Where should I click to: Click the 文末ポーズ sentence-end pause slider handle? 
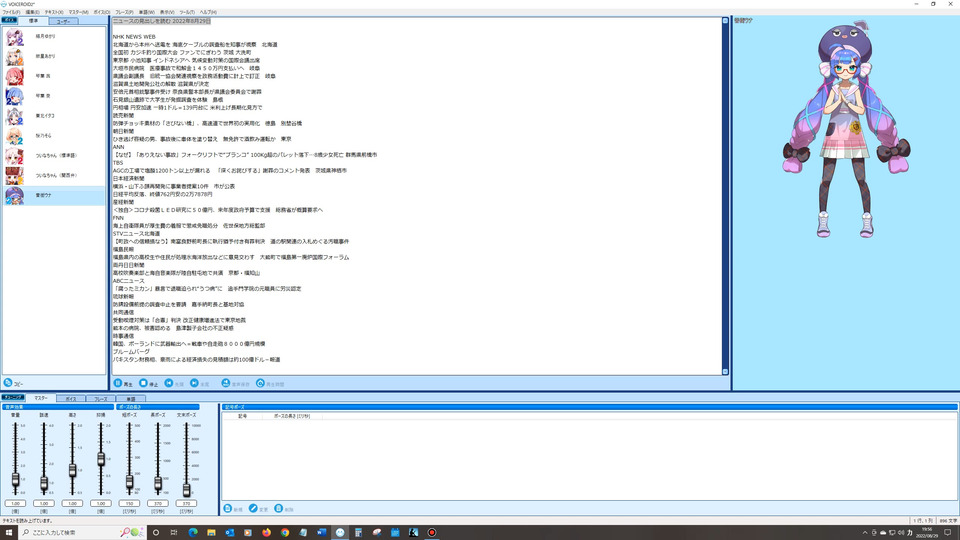click(186, 490)
